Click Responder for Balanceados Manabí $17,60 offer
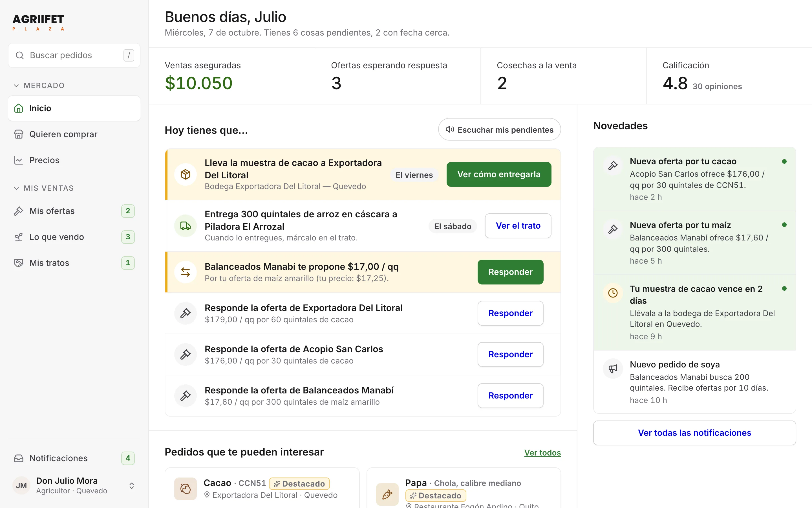The image size is (812, 508). pyautogui.click(x=510, y=395)
